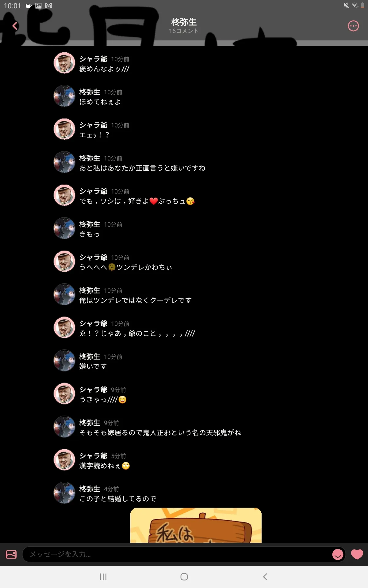
Task: Select comment 漢字読めねぇ
Action: [105, 466]
